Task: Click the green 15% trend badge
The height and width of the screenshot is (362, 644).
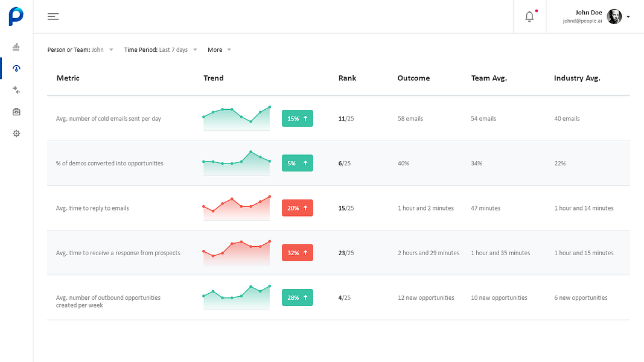Action: pyautogui.click(x=298, y=118)
